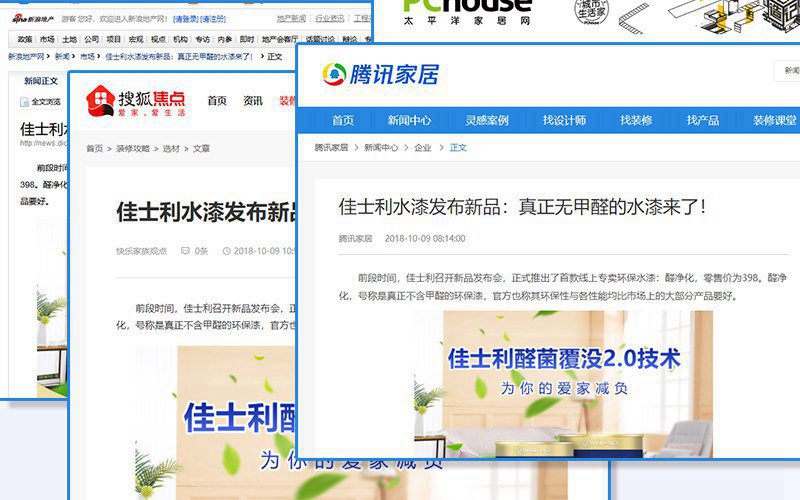
Task: Click 正文 breadcrumb link in Tencent page
Action: point(458,147)
